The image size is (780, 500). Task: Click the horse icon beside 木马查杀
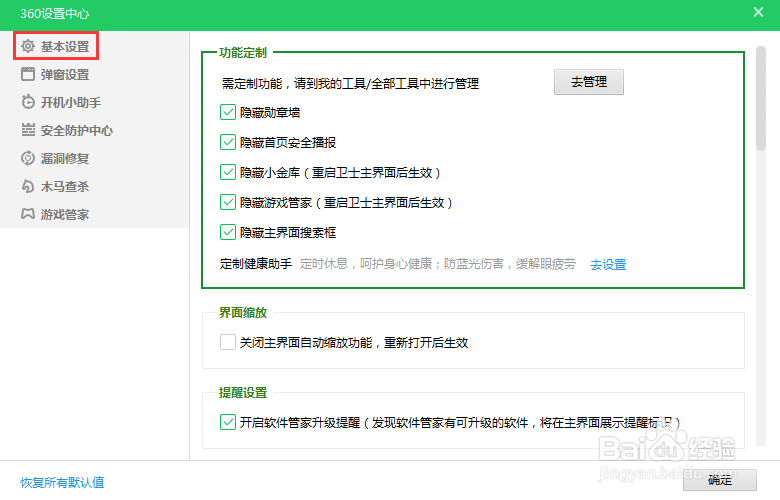28,186
